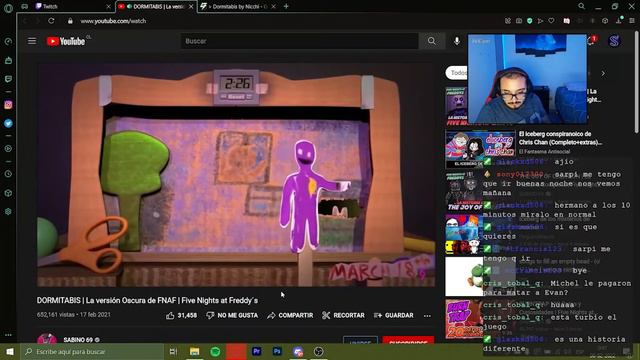Open GX Control speedometer in sidebar
The width and height of the screenshot is (640, 360).
click(x=8, y=41)
